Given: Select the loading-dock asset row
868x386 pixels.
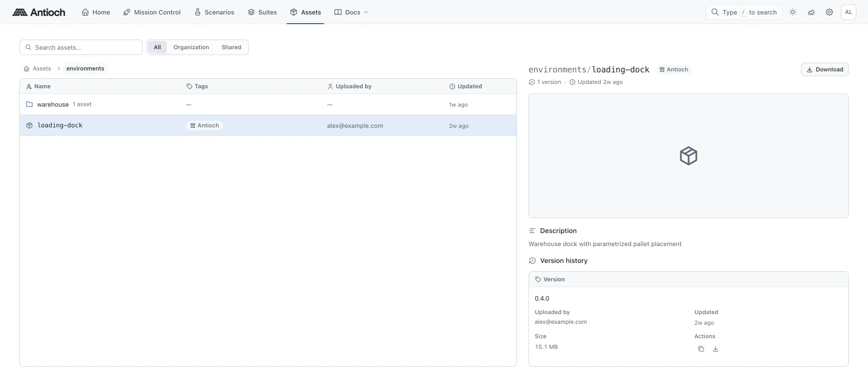Looking at the screenshot, I should pos(268,125).
